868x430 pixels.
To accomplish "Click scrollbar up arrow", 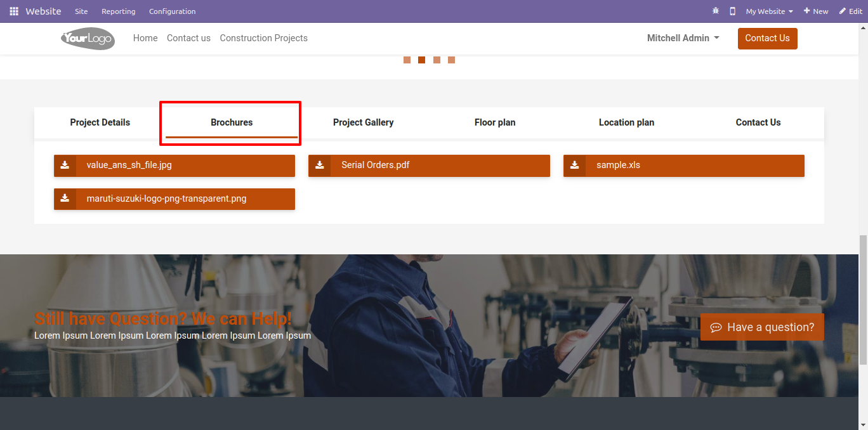I will tap(863, 28).
